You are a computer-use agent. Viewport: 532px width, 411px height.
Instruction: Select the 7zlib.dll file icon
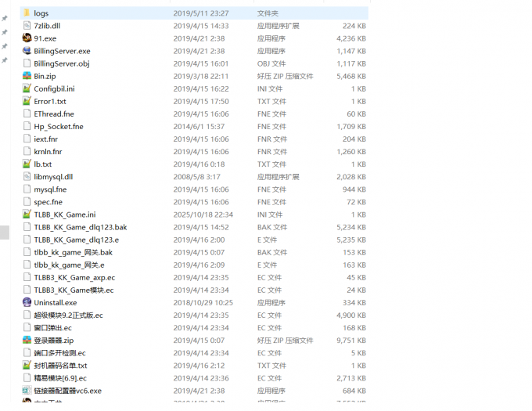[27, 26]
